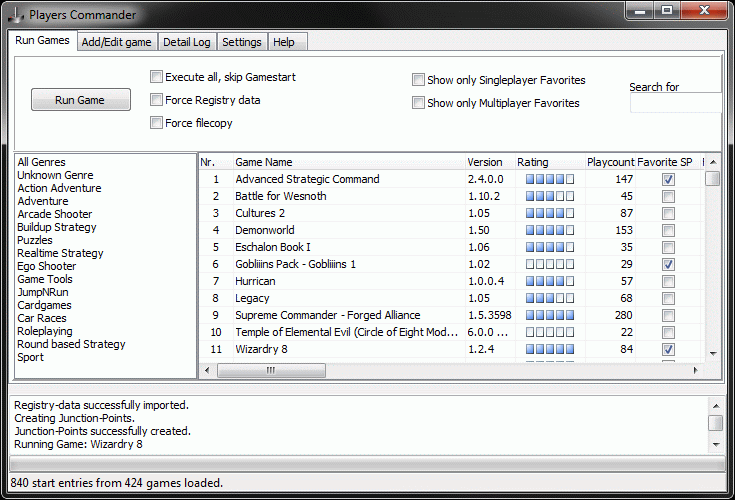Check Favorite SP for Cultures 2
Image resolution: width=735 pixels, height=500 pixels.
click(x=668, y=213)
